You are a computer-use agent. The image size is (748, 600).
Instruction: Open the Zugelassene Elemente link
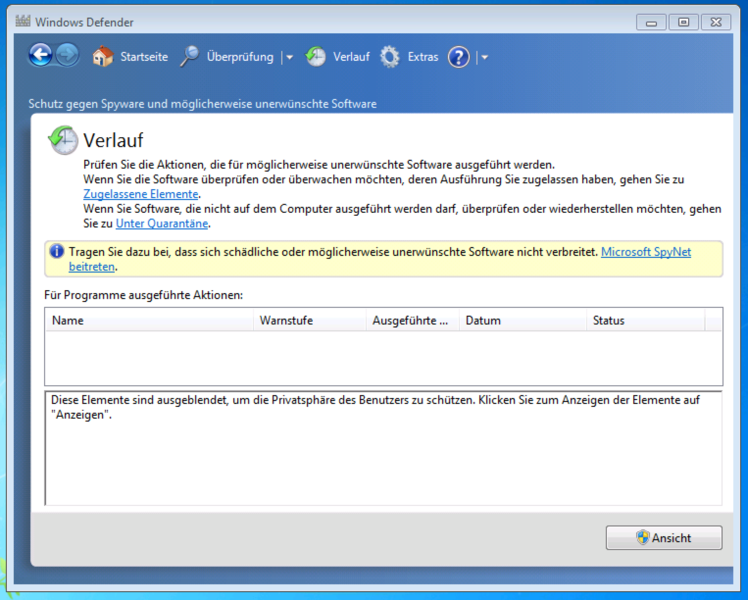coord(141,194)
